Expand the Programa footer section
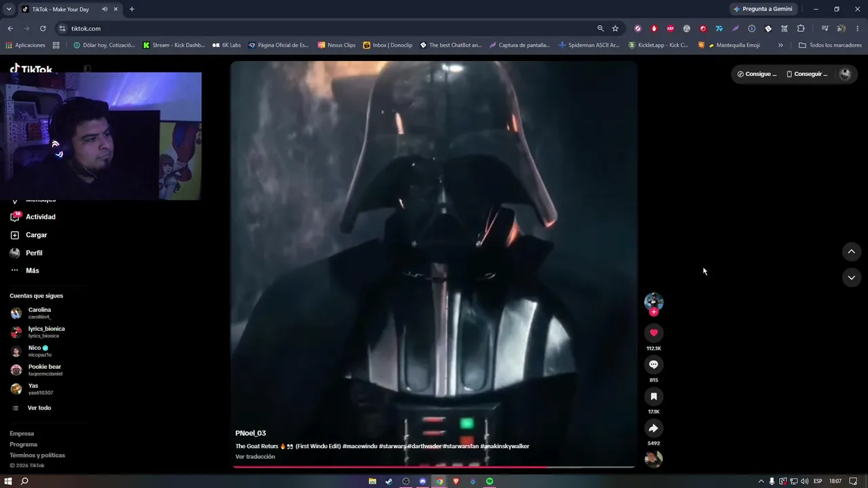 pos(24,445)
